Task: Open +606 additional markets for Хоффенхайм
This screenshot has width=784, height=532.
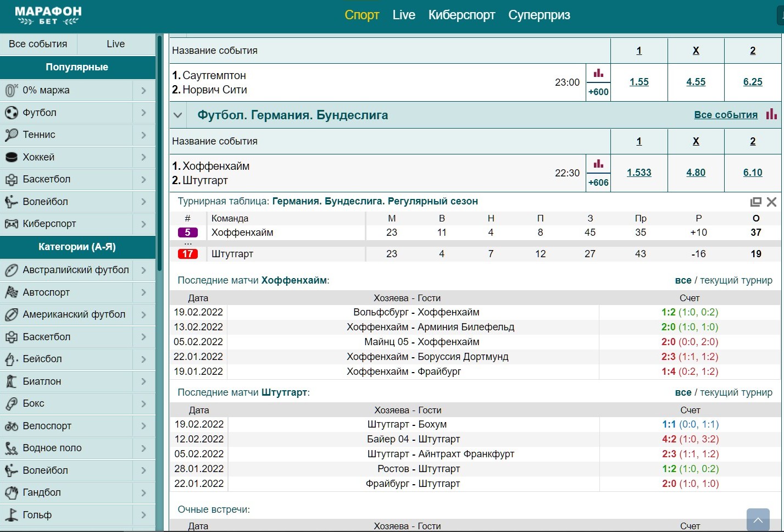Action: (598, 182)
